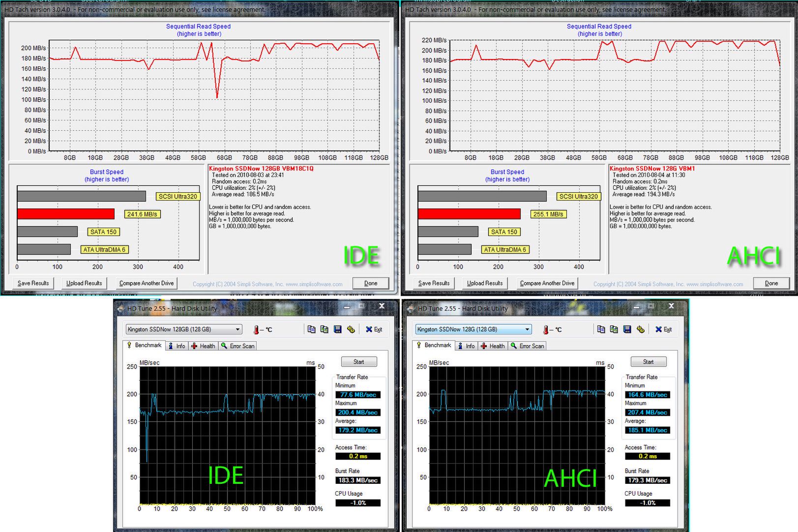This screenshot has height=532, width=798.
Task: Click Save Results in AHCI HD Tach window
Action: [434, 283]
